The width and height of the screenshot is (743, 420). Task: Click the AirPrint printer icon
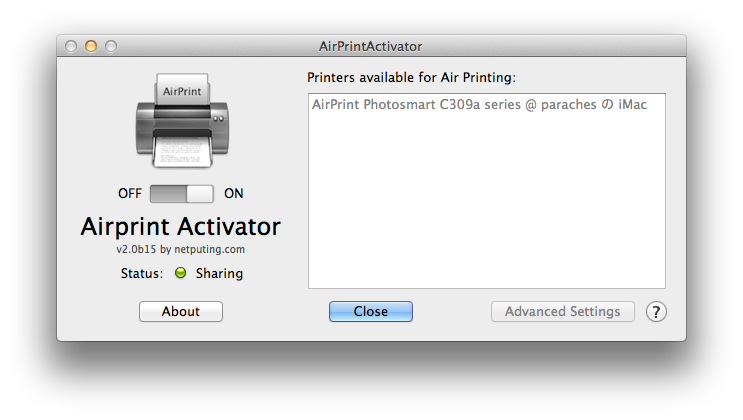click(x=182, y=120)
